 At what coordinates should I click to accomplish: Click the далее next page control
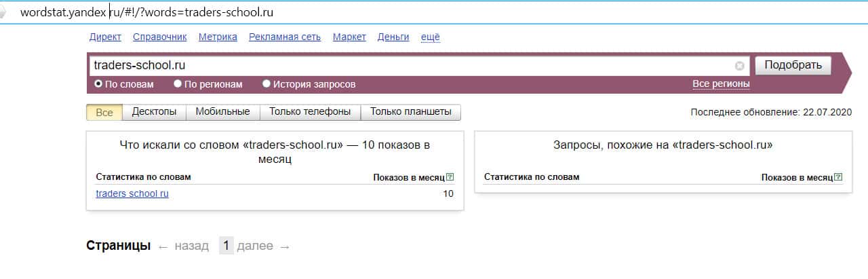(x=263, y=246)
